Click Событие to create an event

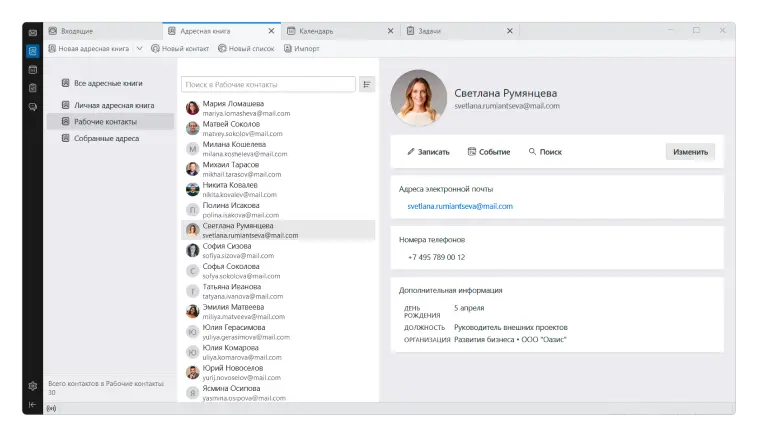489,152
